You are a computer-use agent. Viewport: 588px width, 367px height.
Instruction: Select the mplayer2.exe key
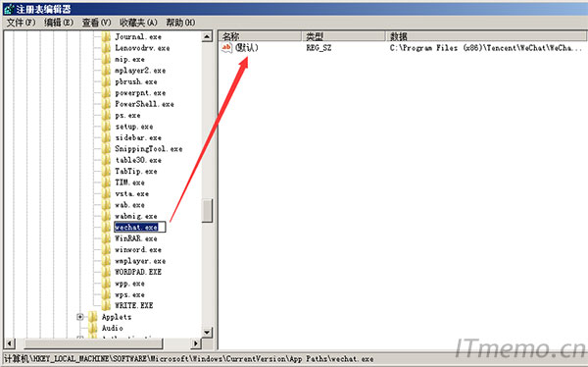(x=140, y=71)
